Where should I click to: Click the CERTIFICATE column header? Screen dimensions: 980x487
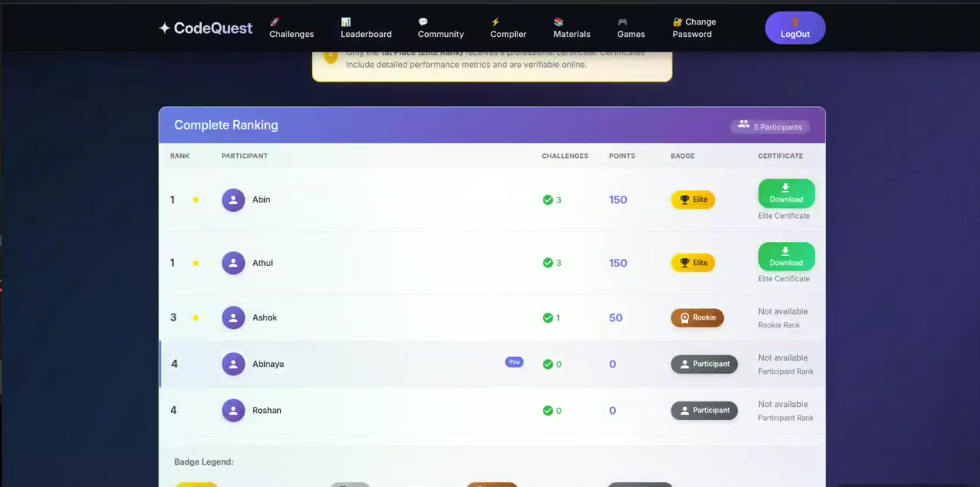point(780,156)
